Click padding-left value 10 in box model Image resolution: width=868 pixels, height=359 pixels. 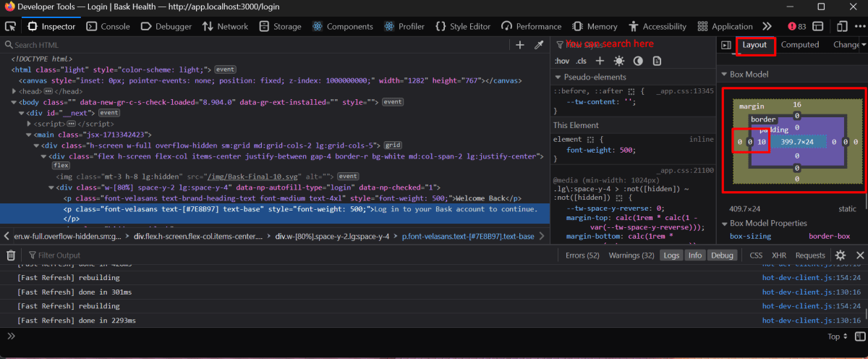point(762,142)
